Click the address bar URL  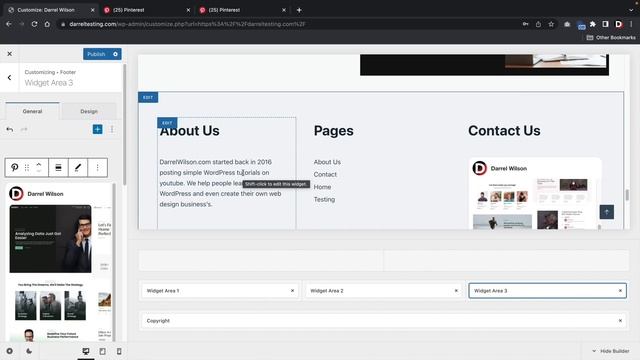[x=188, y=24]
